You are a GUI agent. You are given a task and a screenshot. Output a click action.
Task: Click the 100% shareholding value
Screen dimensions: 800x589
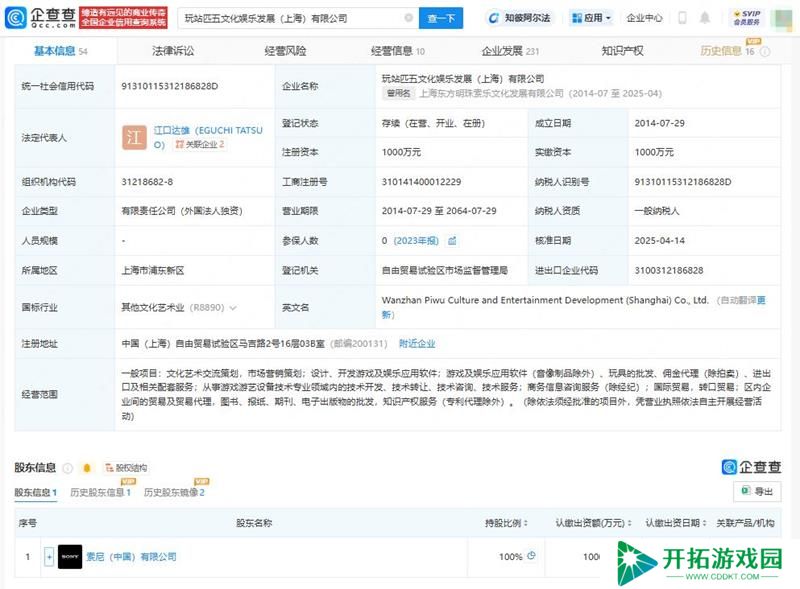[511, 556]
